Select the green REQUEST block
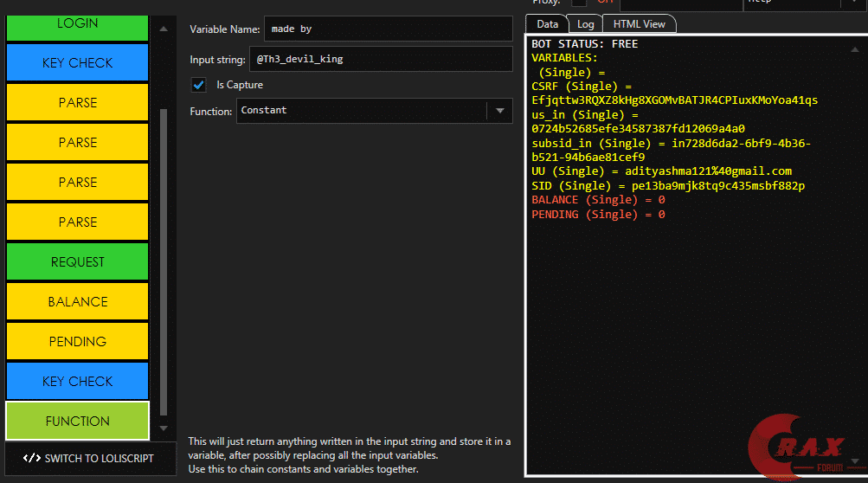Image resolution: width=868 pixels, height=483 pixels. click(x=78, y=262)
